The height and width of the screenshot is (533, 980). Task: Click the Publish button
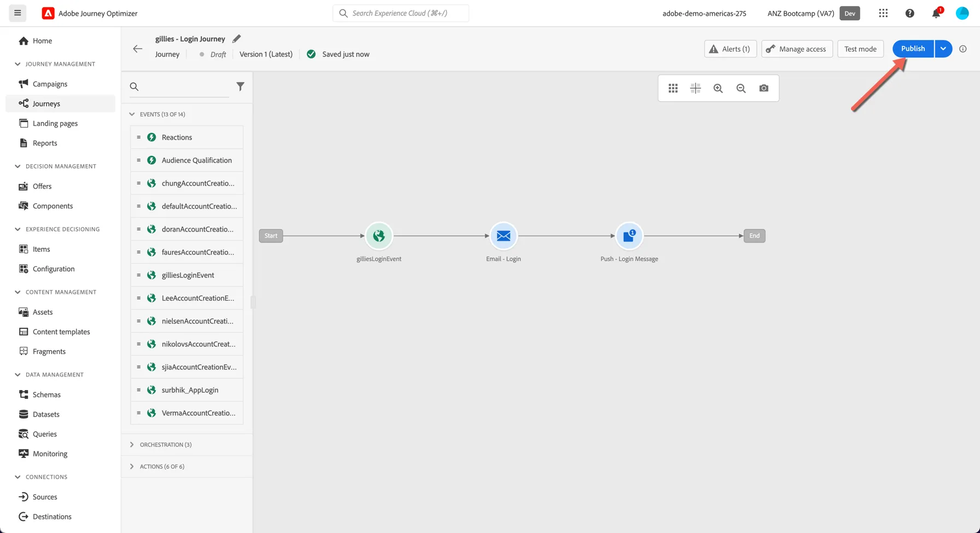click(913, 49)
